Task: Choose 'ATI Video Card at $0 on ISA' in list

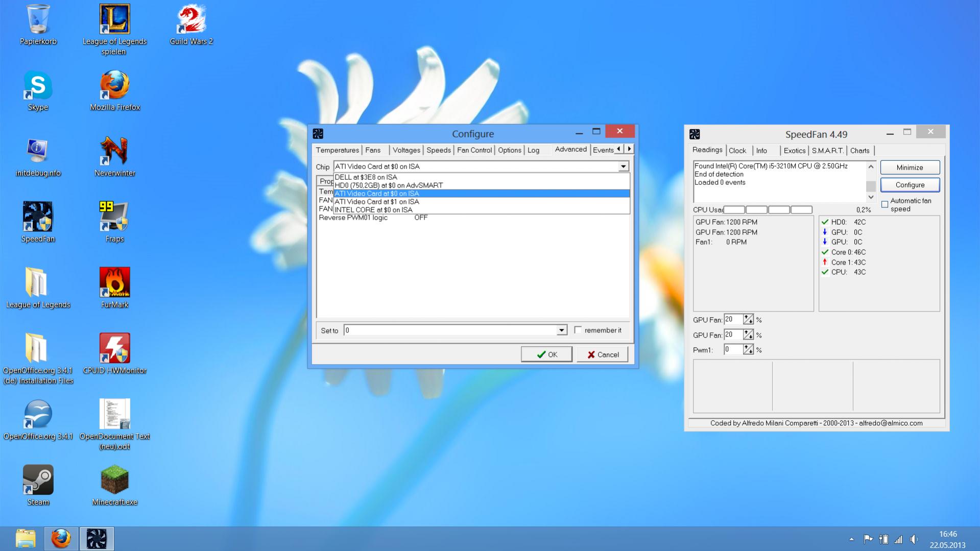Action: click(482, 194)
